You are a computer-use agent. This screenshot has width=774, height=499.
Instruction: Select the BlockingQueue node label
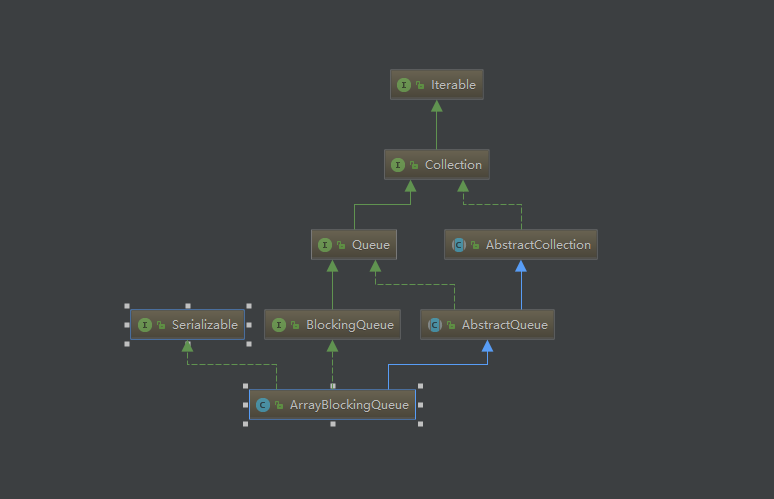[350, 325]
